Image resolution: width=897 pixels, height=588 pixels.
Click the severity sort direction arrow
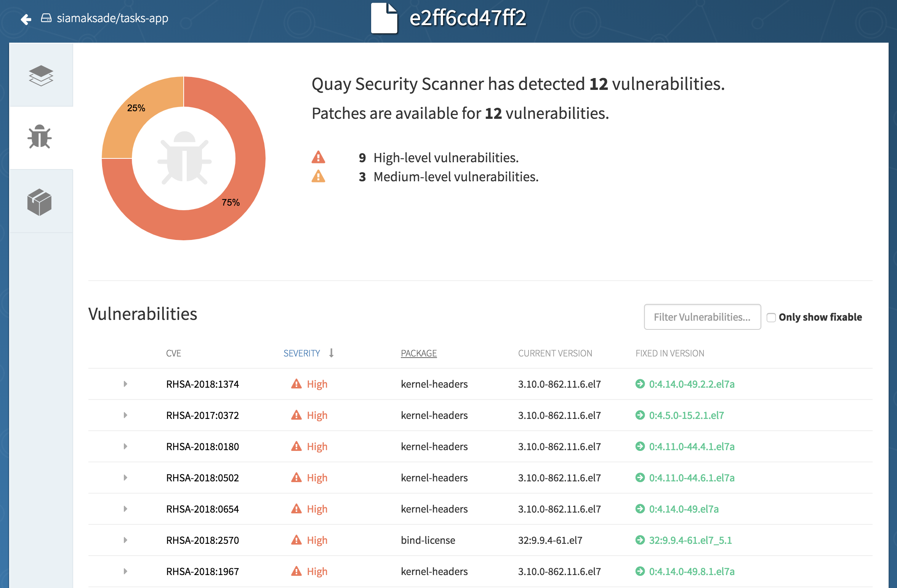332,353
